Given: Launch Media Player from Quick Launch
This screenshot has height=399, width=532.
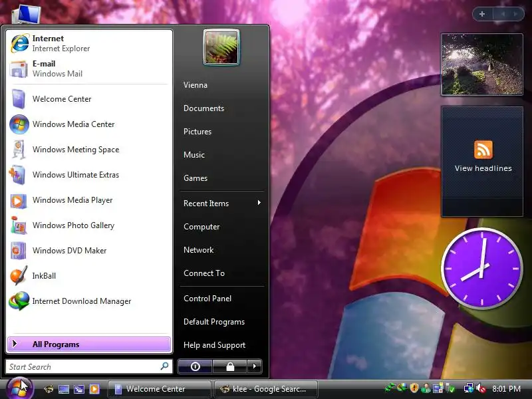Looking at the screenshot, I should pos(94,389).
